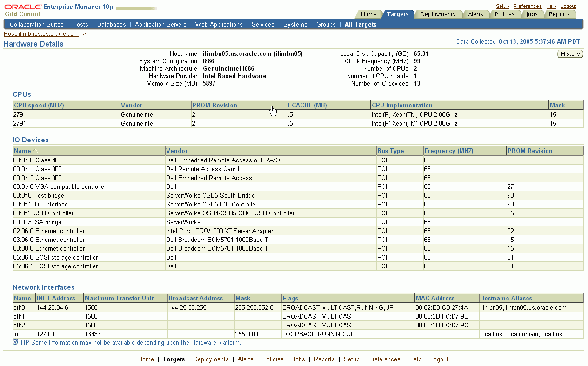Switch to the Deployments tab
Image resolution: width=588 pixels, height=366 pixels.
pyautogui.click(x=438, y=14)
